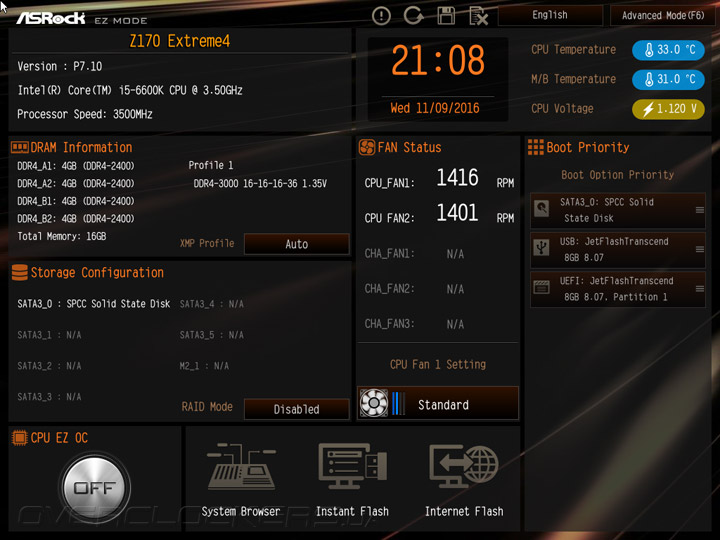The image size is (720, 540).
Task: Click Total Memory: 16GB text
Action: point(62,236)
